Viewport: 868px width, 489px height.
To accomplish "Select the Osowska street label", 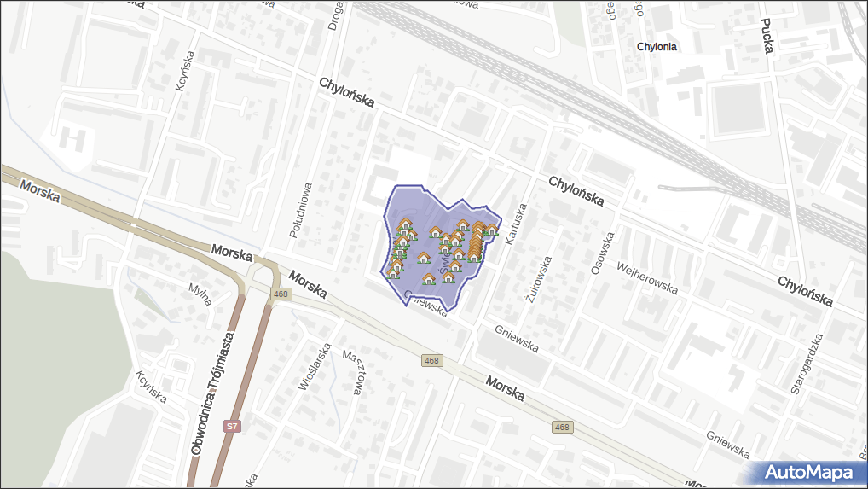I will click(x=602, y=253).
